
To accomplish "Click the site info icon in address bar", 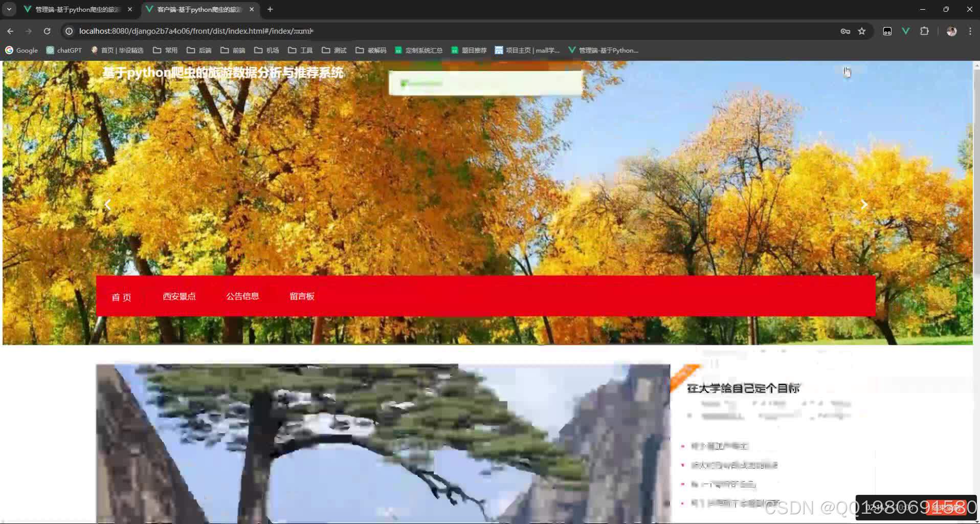I will [x=69, y=31].
